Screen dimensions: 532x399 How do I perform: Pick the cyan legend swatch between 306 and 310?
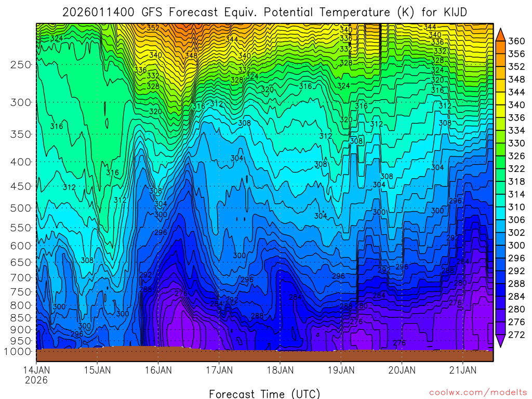(500, 214)
